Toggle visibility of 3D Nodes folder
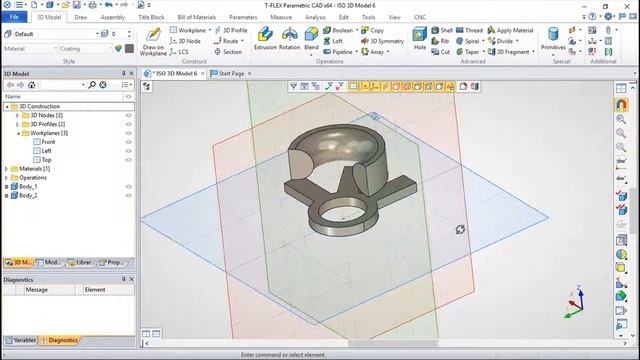 [x=129, y=116]
